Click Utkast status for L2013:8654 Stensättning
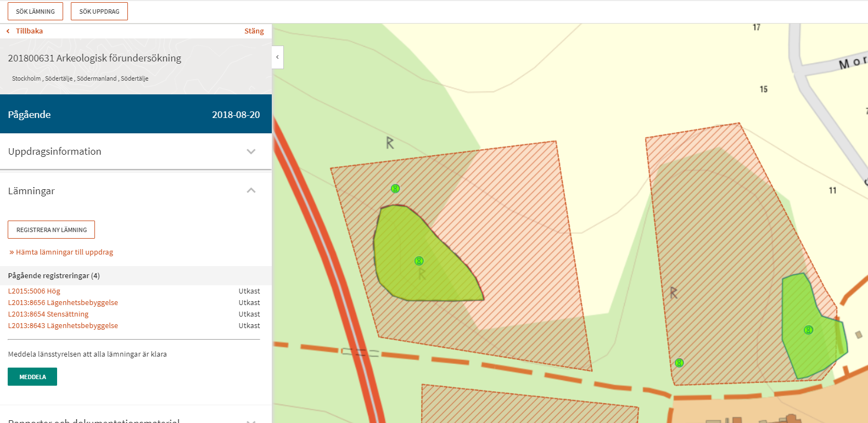The width and height of the screenshot is (868, 423). (x=249, y=314)
